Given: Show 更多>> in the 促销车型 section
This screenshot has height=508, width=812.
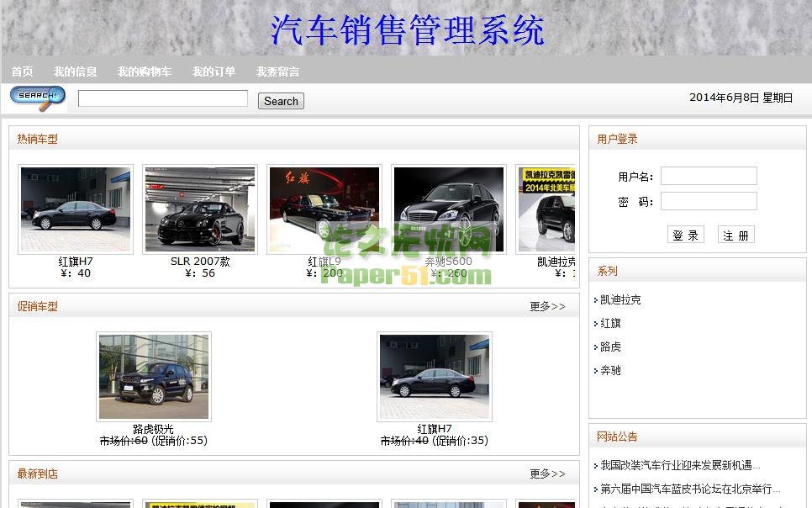Looking at the screenshot, I should (x=547, y=306).
